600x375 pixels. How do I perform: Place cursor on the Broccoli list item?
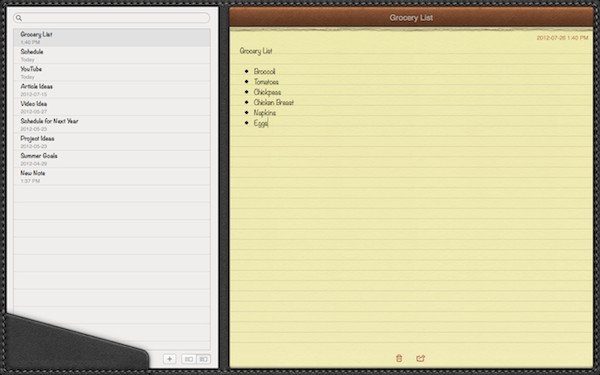click(x=264, y=72)
